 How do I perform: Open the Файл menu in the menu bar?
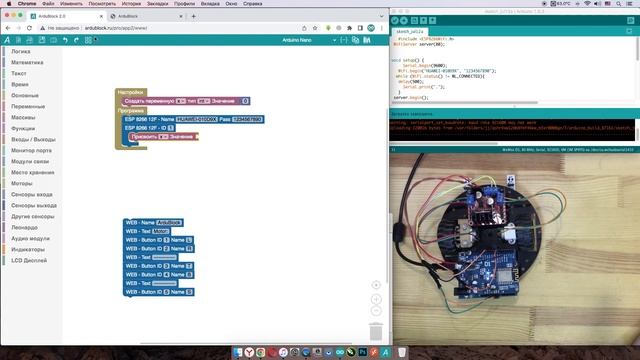48,4
